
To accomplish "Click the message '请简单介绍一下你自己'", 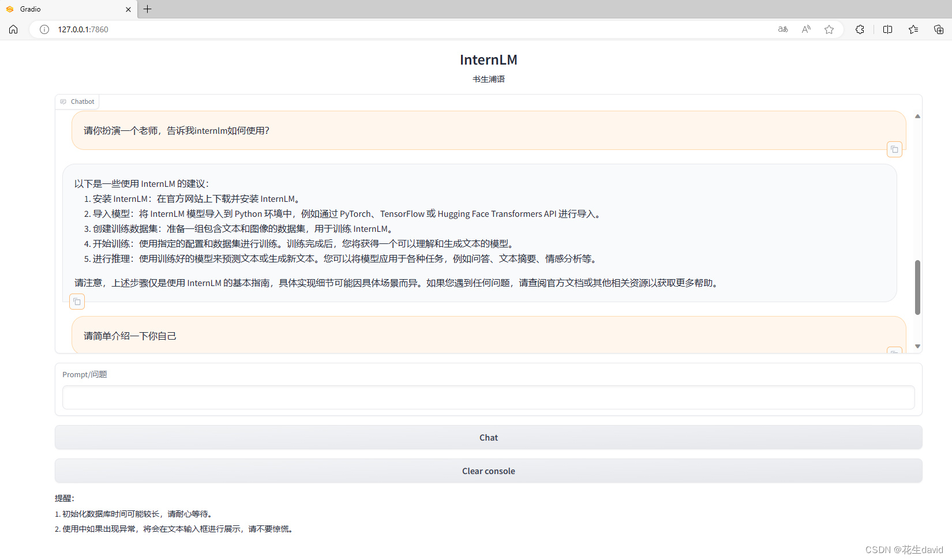I will click(x=130, y=336).
